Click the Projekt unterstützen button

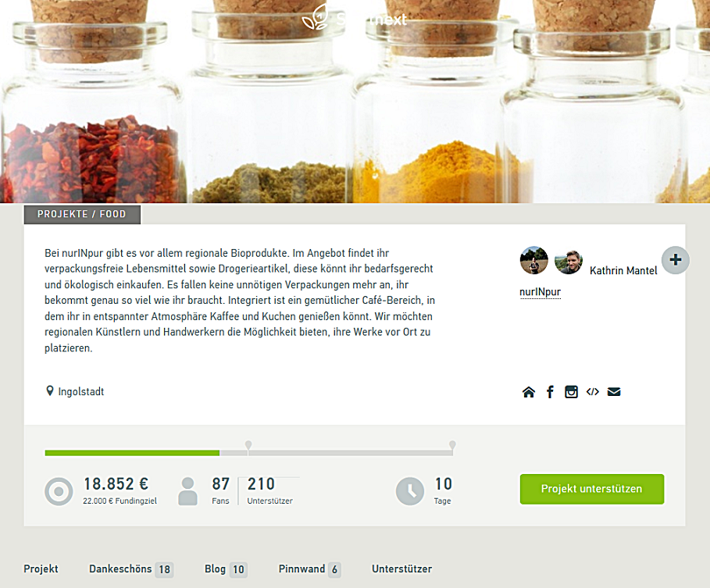[x=592, y=489]
